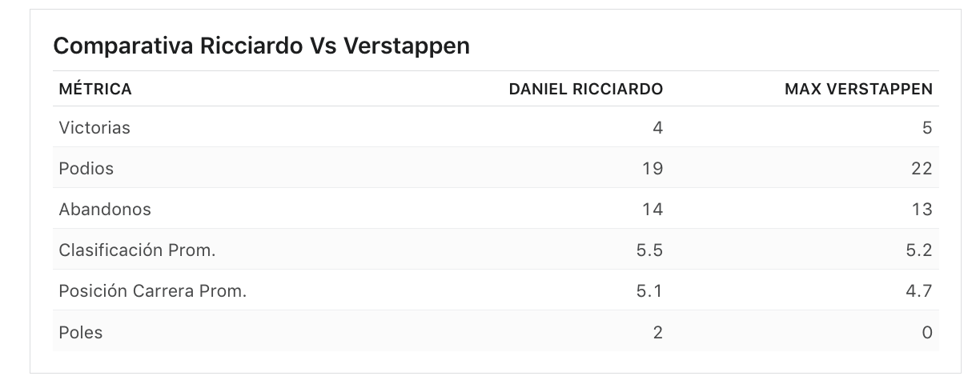Click Ricciardo's Abandonos value 14
Viewport: 980px width, 392px height.
click(x=653, y=209)
